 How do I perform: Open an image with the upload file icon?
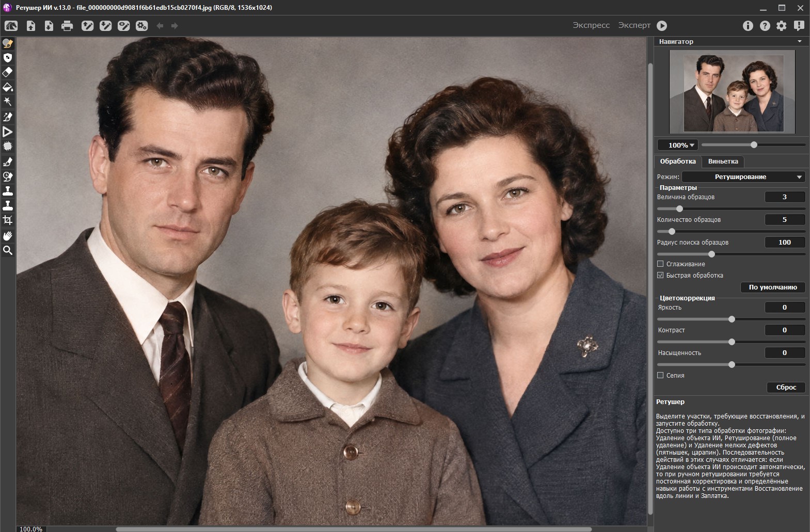coord(31,26)
